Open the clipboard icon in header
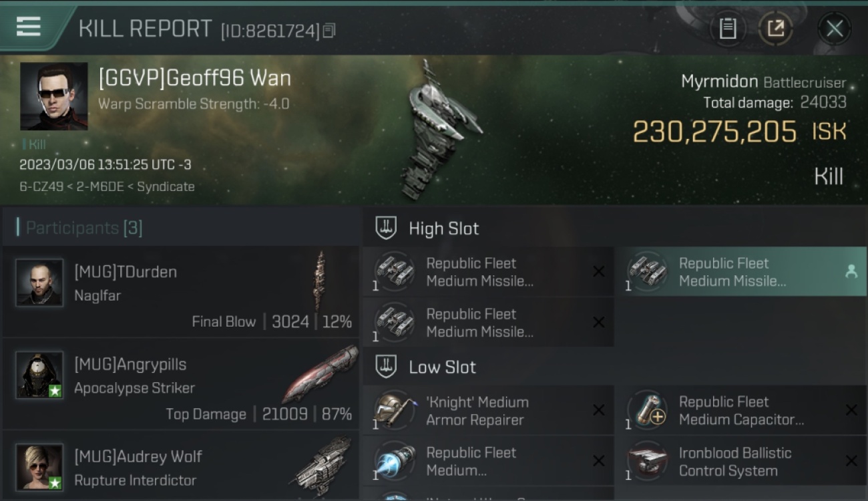The height and width of the screenshot is (501, 868). (x=728, y=29)
